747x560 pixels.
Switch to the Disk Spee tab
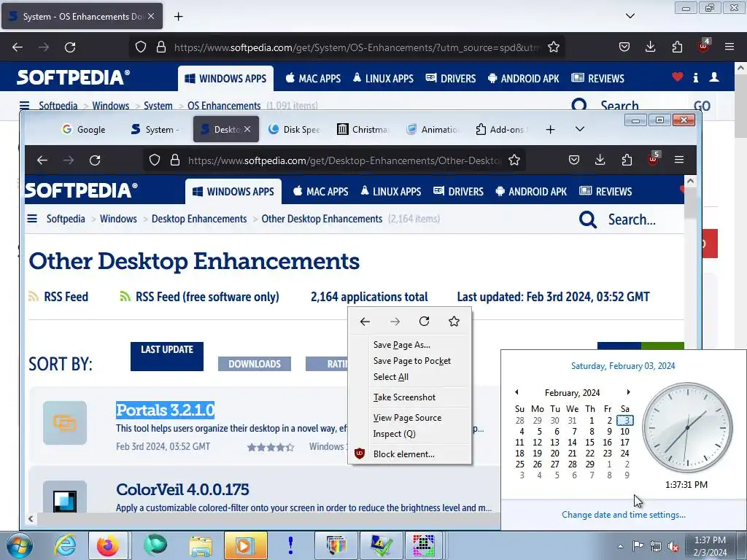click(295, 130)
